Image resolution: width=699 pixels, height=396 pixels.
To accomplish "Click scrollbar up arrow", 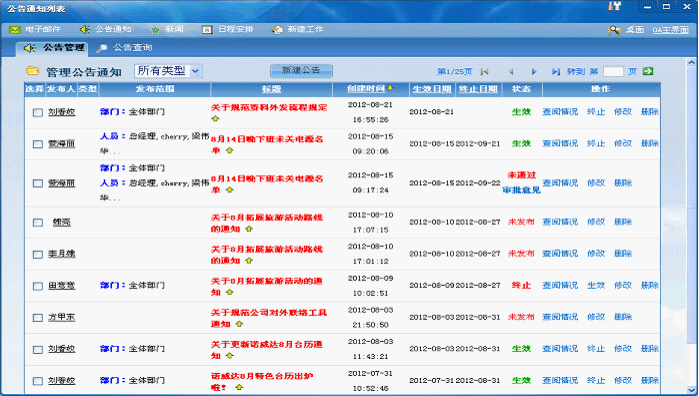I will (691, 63).
